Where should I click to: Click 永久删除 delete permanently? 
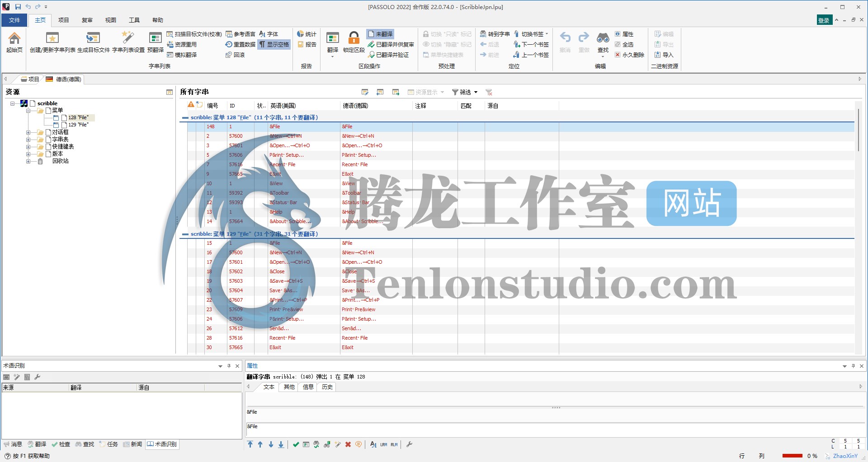[x=629, y=55]
